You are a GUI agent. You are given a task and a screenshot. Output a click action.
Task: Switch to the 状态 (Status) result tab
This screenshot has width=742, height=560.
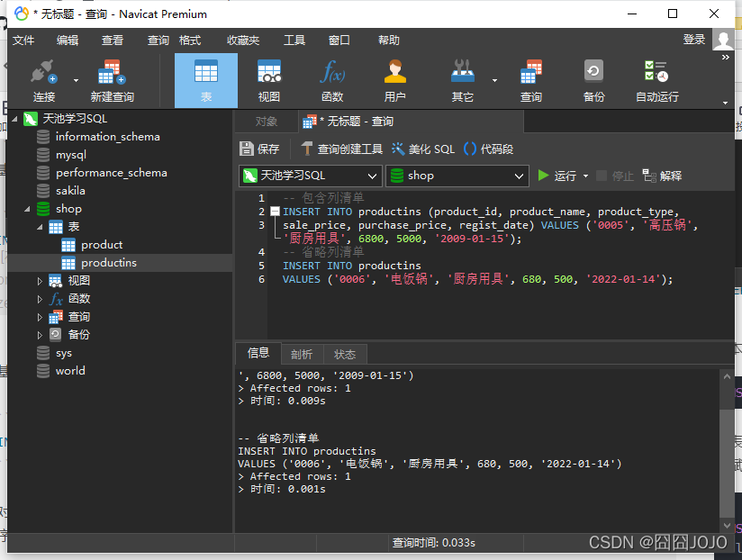pos(345,354)
